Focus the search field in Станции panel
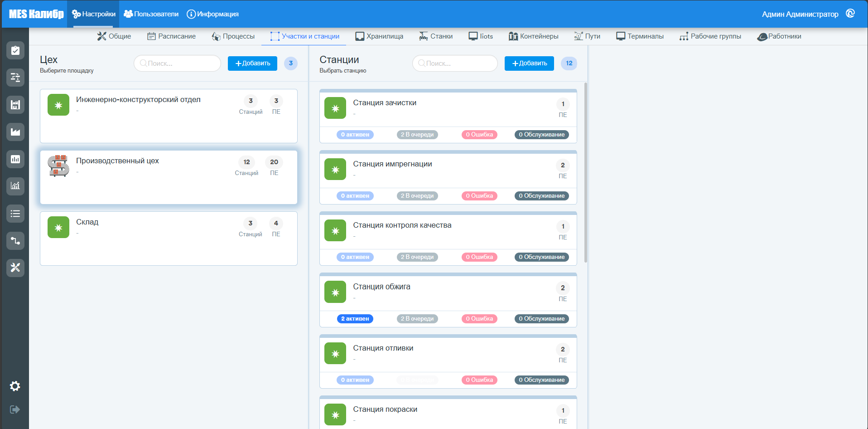The width and height of the screenshot is (868, 429). [455, 63]
